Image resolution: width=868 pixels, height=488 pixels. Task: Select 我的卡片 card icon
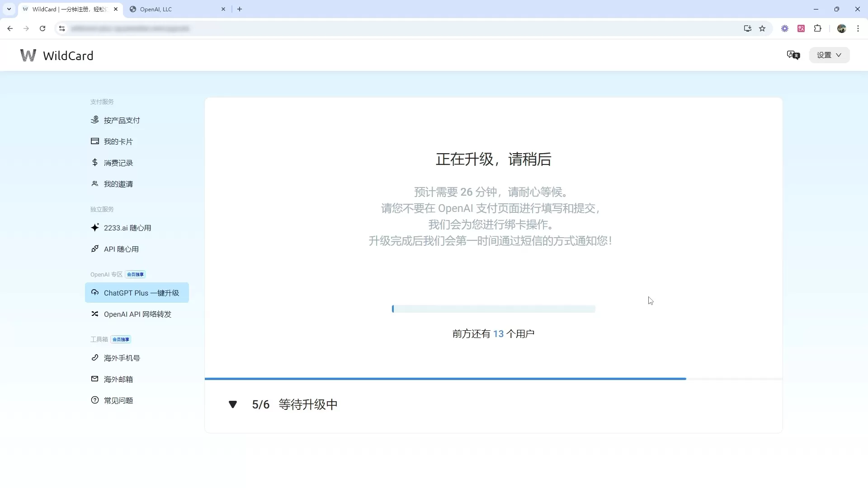point(94,141)
